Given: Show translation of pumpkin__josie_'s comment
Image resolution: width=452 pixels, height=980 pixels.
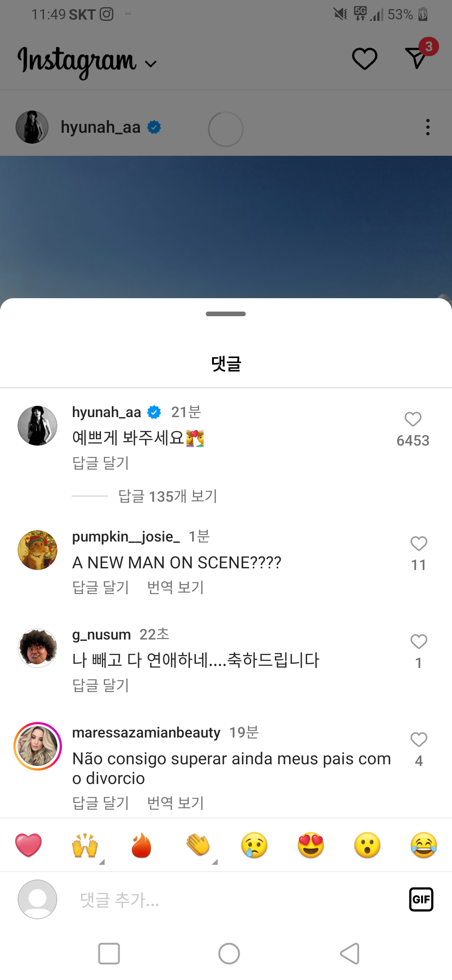Looking at the screenshot, I should pos(175,588).
